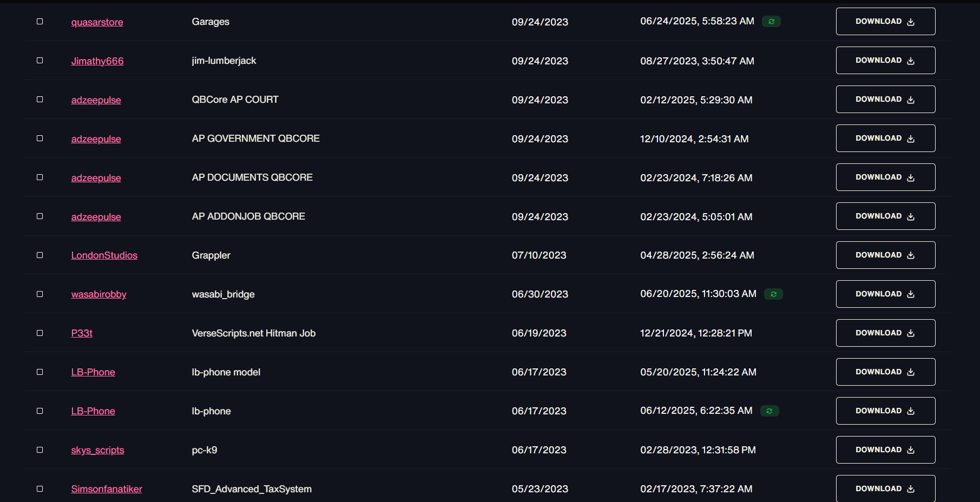Viewport: 980px width, 502px height.
Task: Check the QBCore AP COURT row checkbox
Action: pyautogui.click(x=40, y=100)
